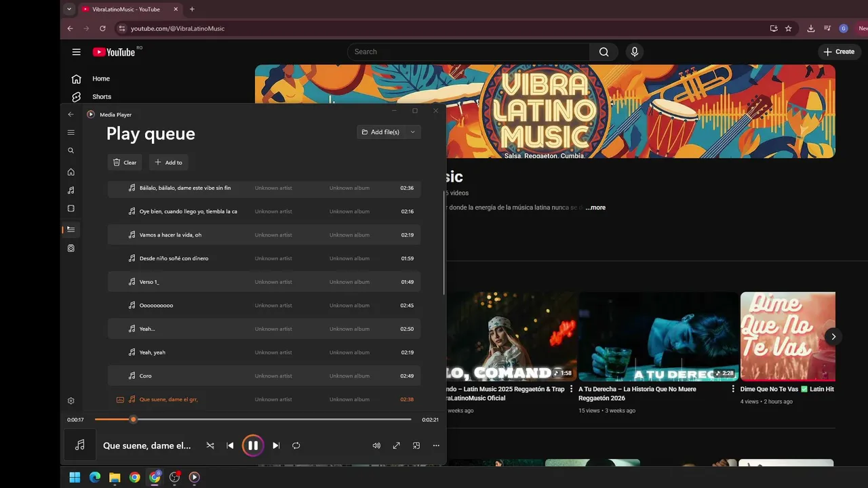Select the 'Coro' track
This screenshot has height=488, width=868.
click(264, 375)
